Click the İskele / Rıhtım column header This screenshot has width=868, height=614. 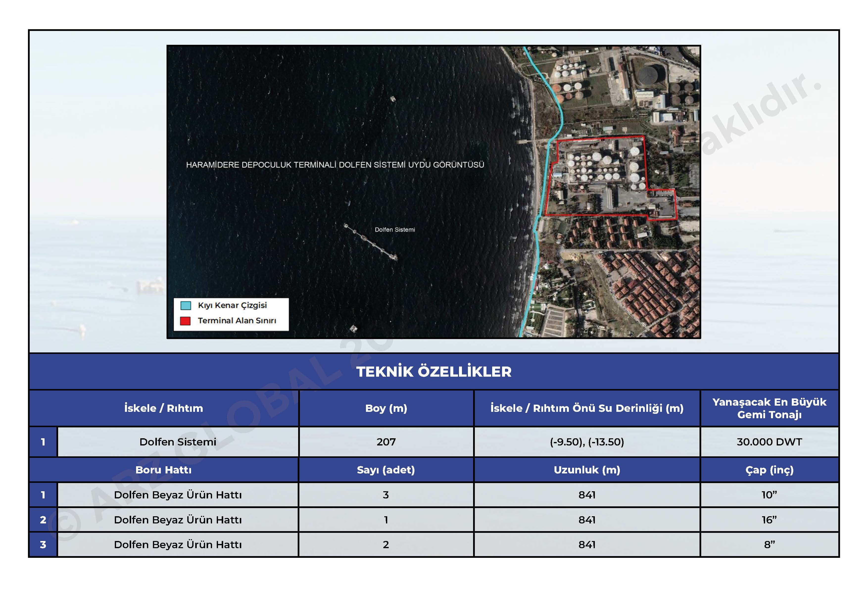(164, 408)
